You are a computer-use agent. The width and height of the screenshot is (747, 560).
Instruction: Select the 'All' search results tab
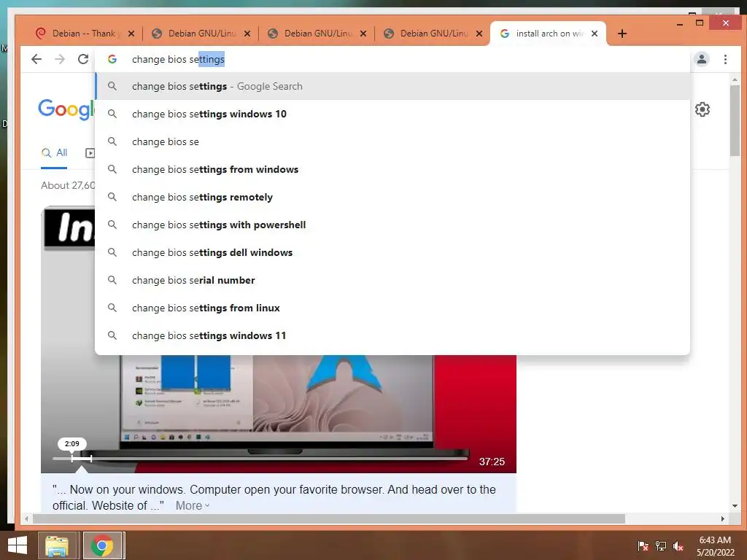pos(54,153)
